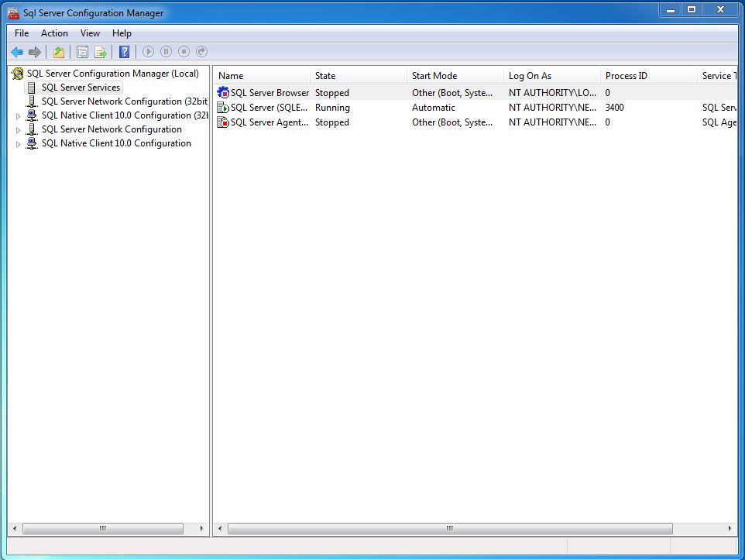
Task: Click the Start Service play icon
Action: click(x=148, y=51)
